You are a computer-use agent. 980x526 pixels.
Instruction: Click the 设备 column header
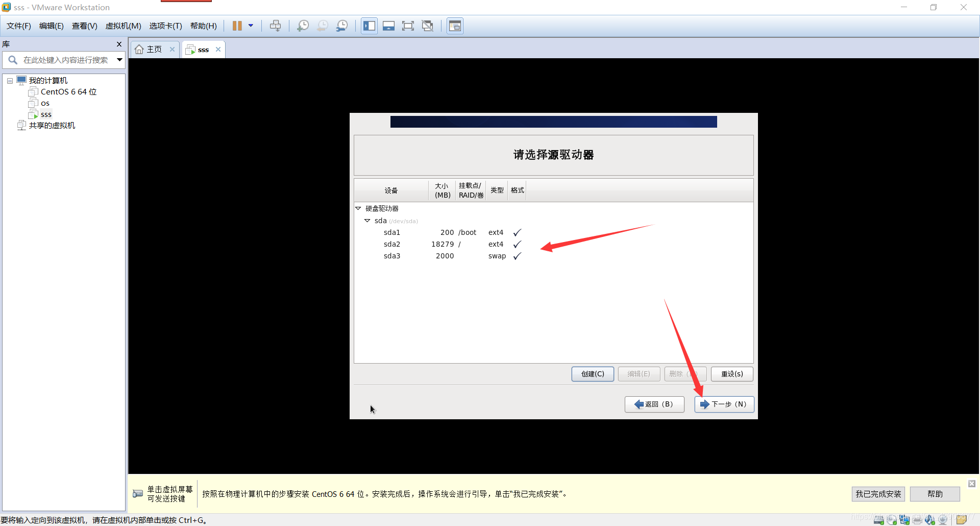pos(391,190)
